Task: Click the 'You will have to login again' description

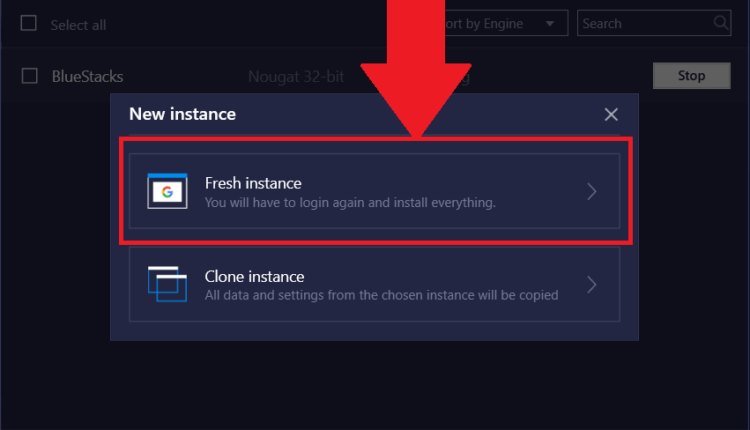Action: (x=350, y=203)
